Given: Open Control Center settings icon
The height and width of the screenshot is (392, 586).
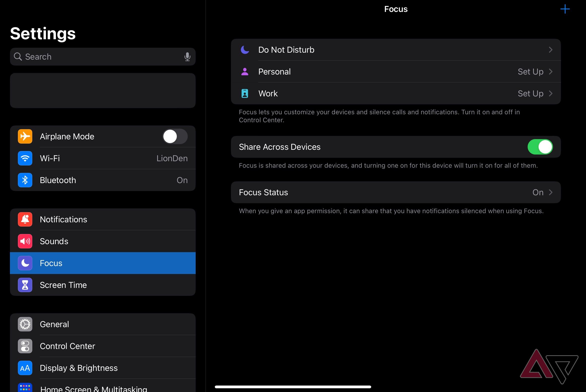Looking at the screenshot, I should pyautogui.click(x=25, y=346).
